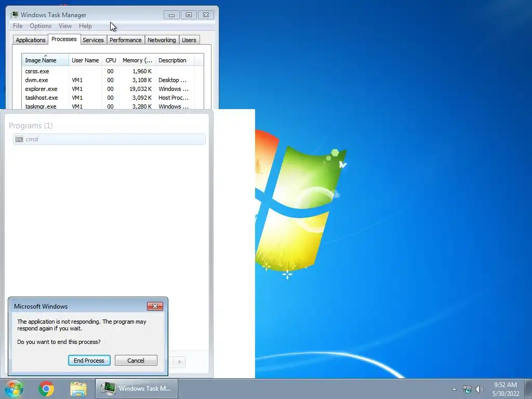This screenshot has height=399, width=532.
Task: Sort processes by Image Name column
Action: [x=46, y=60]
